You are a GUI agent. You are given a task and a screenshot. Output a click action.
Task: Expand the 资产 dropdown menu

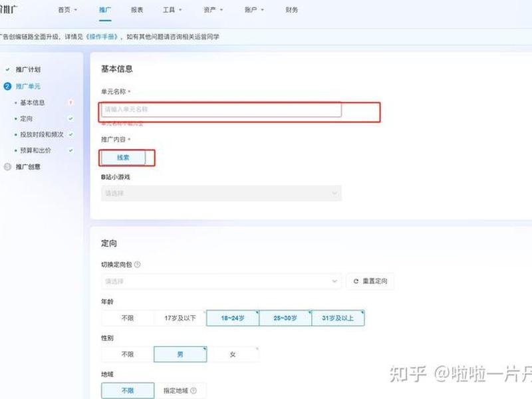[213, 10]
